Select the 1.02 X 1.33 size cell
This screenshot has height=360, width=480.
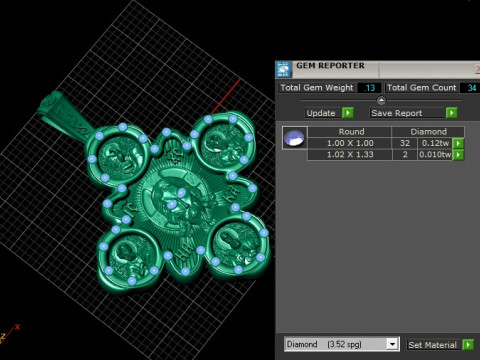coord(350,154)
